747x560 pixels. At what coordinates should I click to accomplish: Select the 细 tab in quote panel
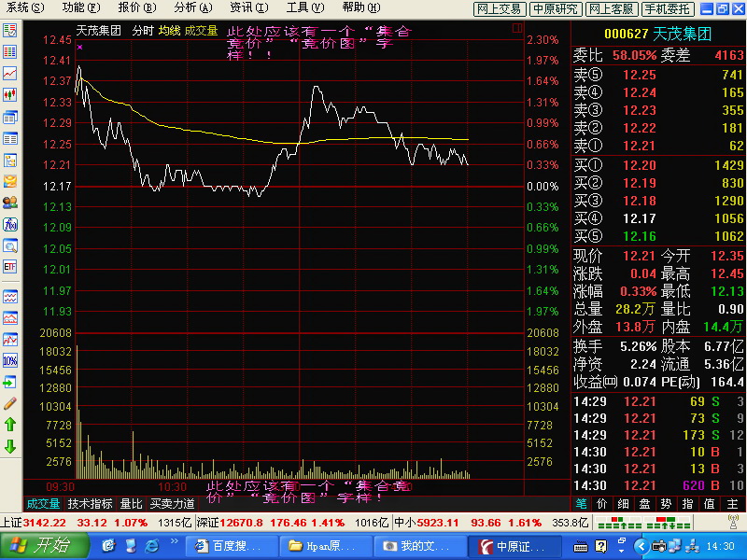point(623,504)
